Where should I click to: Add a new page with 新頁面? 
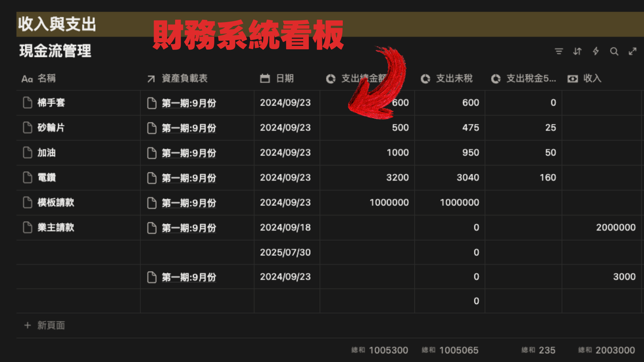[x=50, y=325]
